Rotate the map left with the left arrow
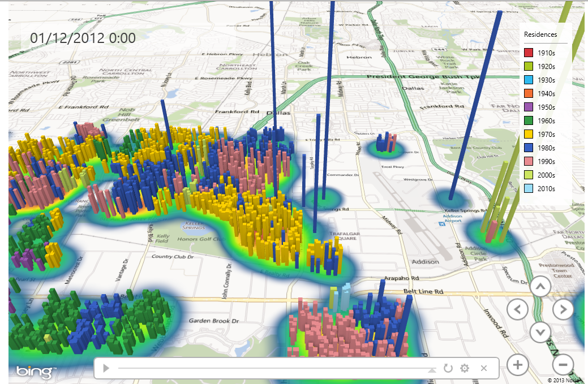Image resolution: width=588 pixels, height=384 pixels. pyautogui.click(x=517, y=309)
